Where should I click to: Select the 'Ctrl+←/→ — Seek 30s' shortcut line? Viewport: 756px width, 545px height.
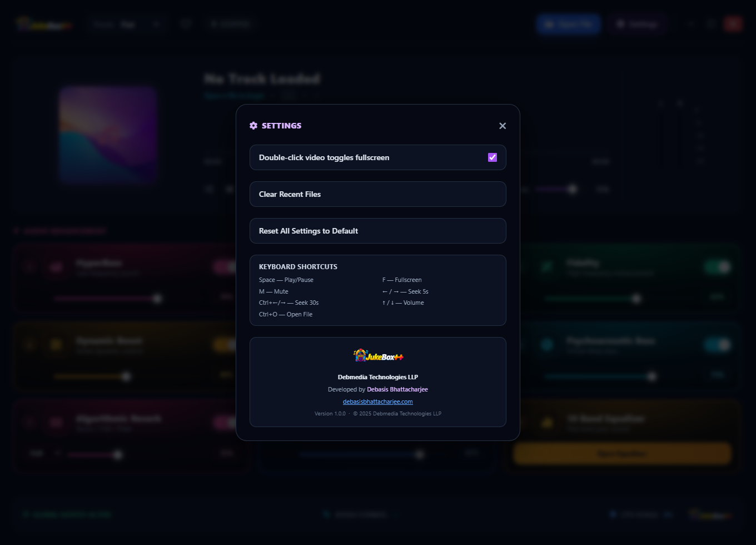click(x=289, y=303)
